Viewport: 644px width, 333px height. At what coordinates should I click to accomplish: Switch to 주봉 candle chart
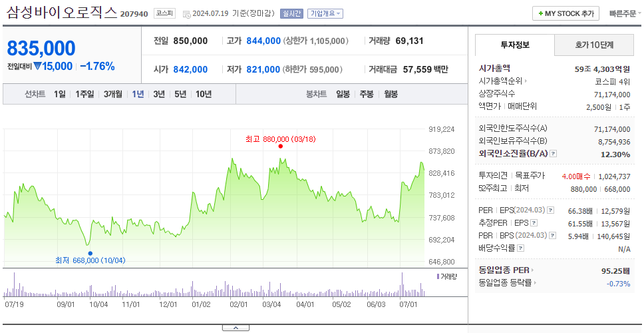point(367,94)
